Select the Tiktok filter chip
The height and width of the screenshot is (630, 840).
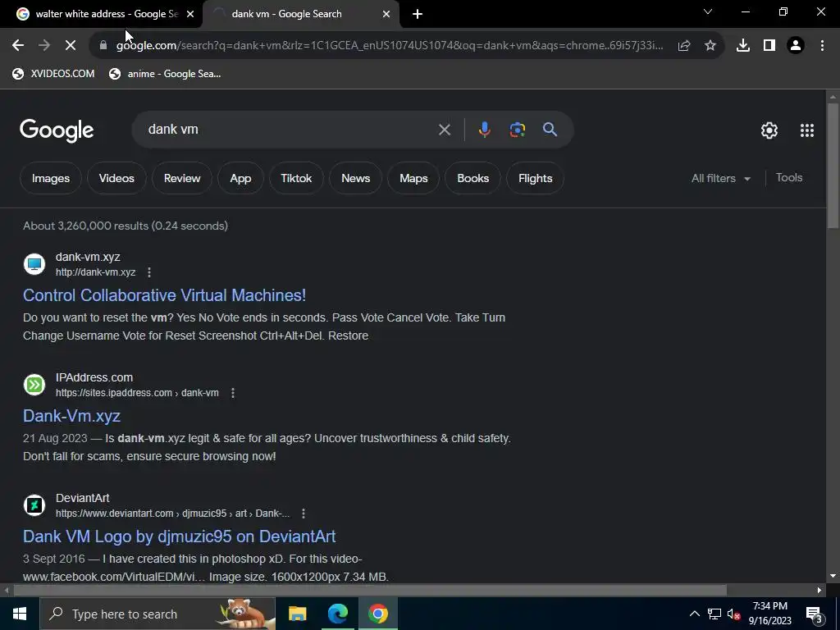296,178
